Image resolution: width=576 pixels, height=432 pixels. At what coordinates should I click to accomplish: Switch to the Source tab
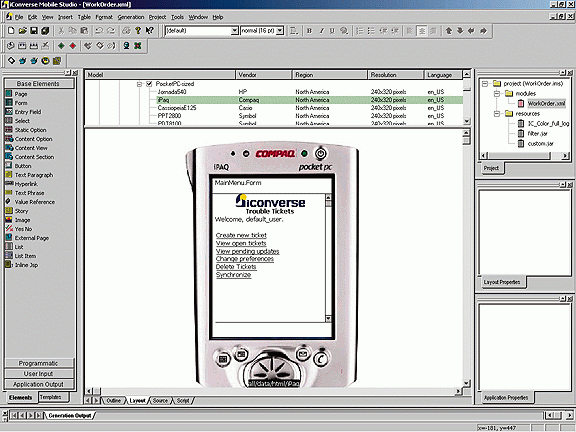pyautogui.click(x=160, y=400)
